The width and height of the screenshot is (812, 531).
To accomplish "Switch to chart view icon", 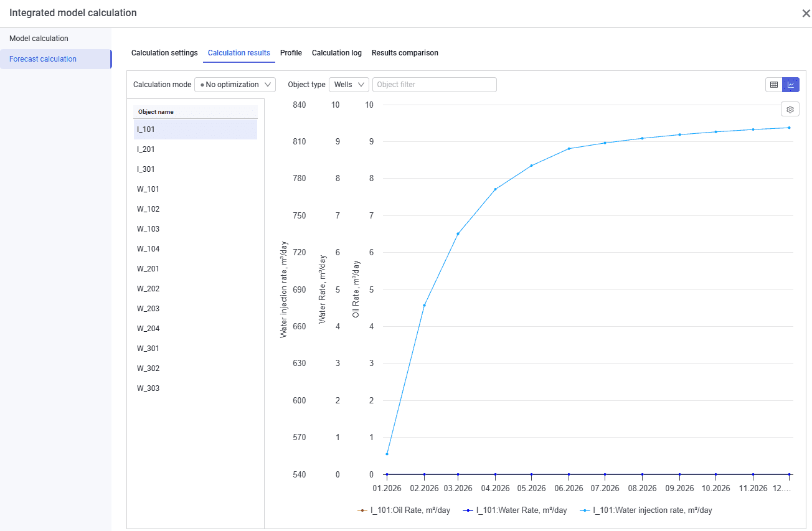I will pyautogui.click(x=791, y=85).
